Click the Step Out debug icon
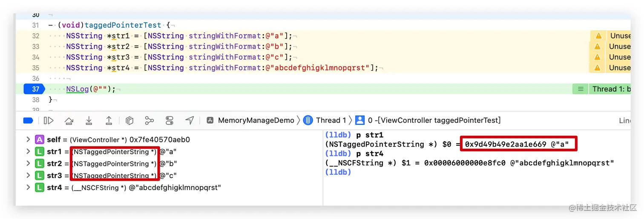Image resolution: width=644 pixels, height=219 pixels. pos(109,121)
